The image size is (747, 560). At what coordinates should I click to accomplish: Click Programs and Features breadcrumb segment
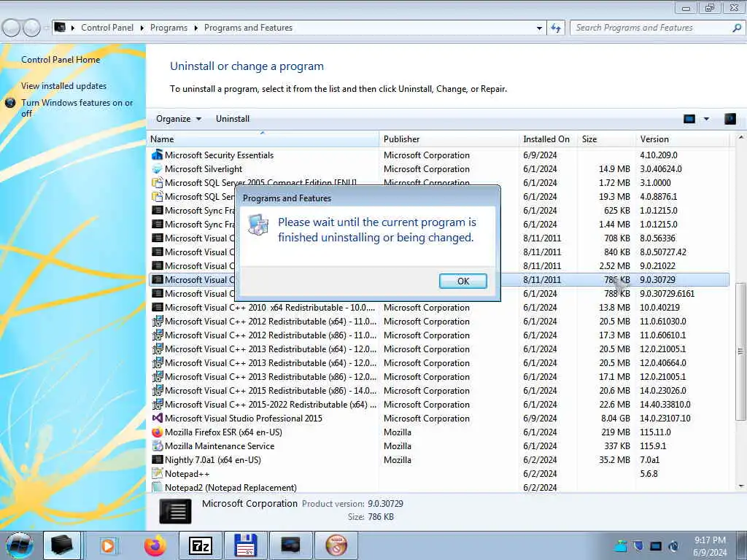(248, 28)
